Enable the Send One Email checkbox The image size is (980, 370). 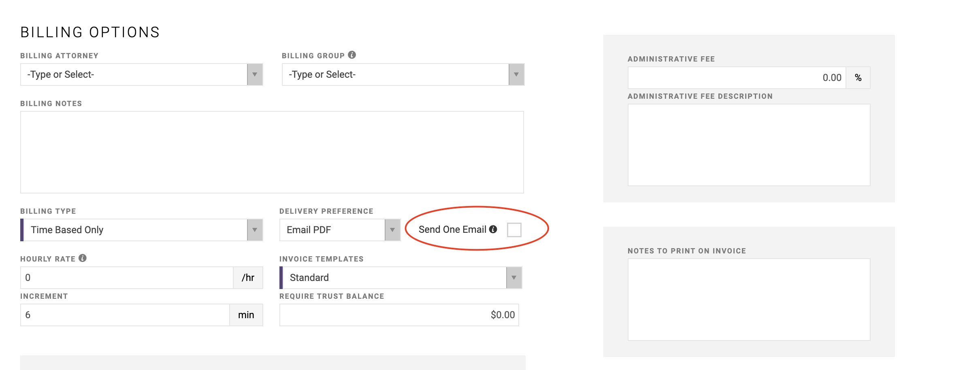(514, 230)
